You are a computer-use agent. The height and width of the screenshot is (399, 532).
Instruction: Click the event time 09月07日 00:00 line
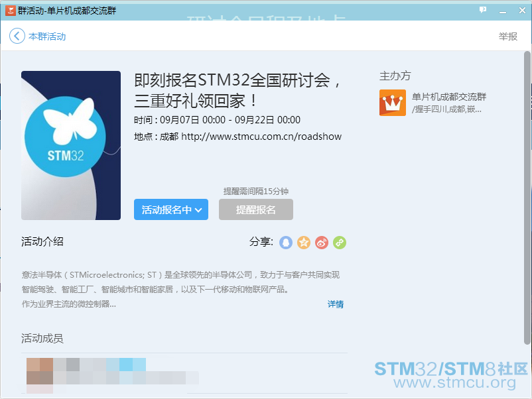[217, 120]
